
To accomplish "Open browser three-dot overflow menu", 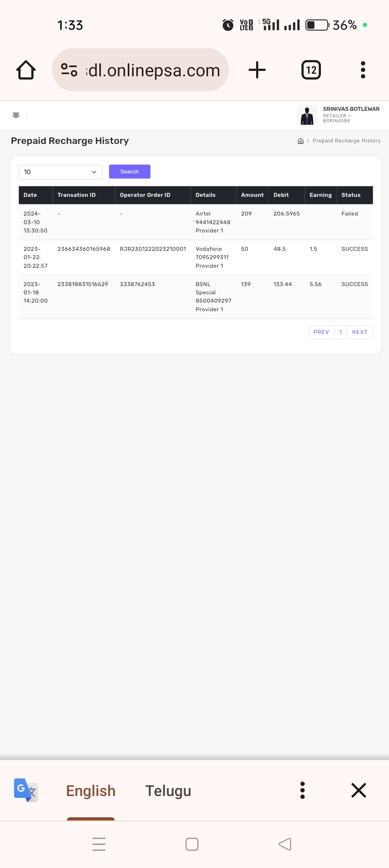I will pyautogui.click(x=363, y=70).
